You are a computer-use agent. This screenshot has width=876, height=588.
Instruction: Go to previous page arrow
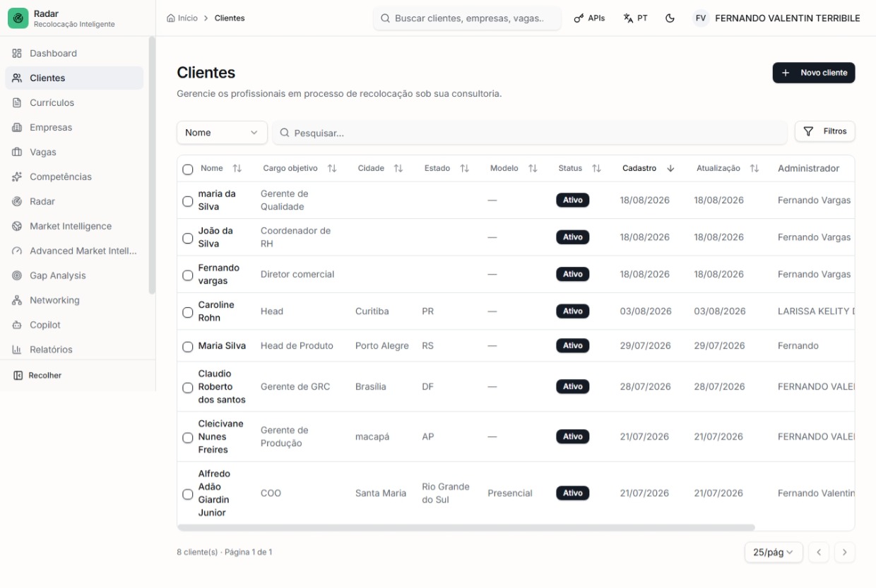pos(819,553)
